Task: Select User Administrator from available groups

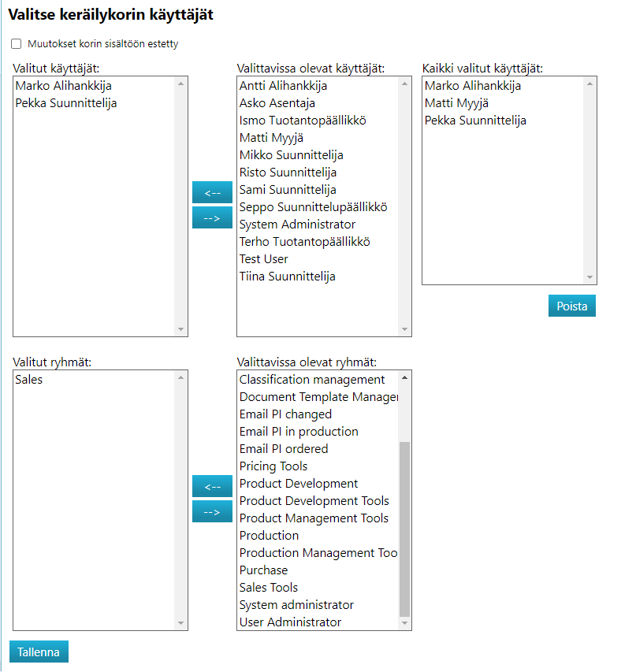Action: coord(290,622)
